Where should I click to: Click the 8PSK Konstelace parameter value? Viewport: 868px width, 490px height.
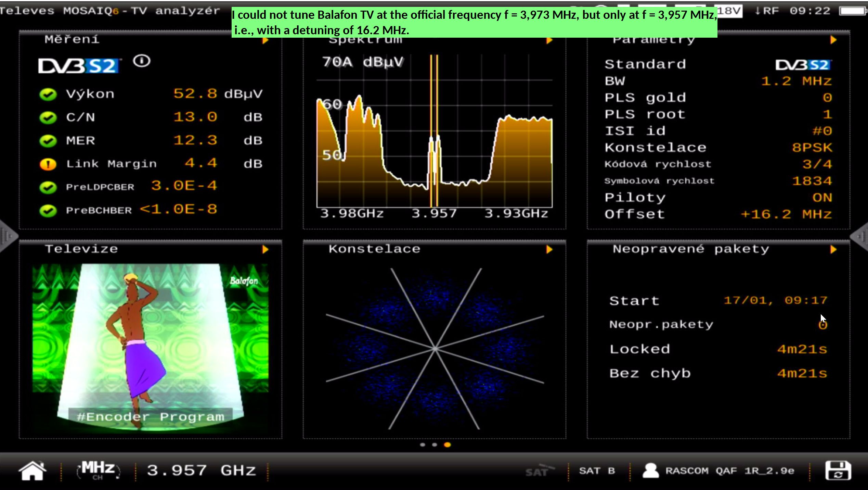pos(812,148)
